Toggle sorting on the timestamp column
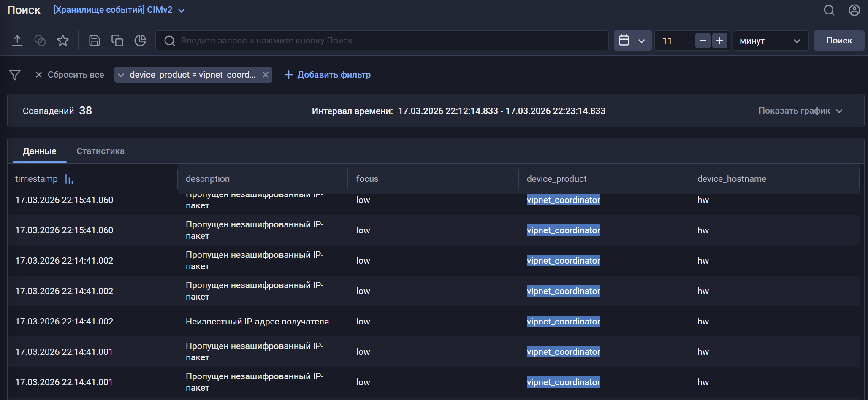This screenshot has width=868, height=400. [x=69, y=179]
